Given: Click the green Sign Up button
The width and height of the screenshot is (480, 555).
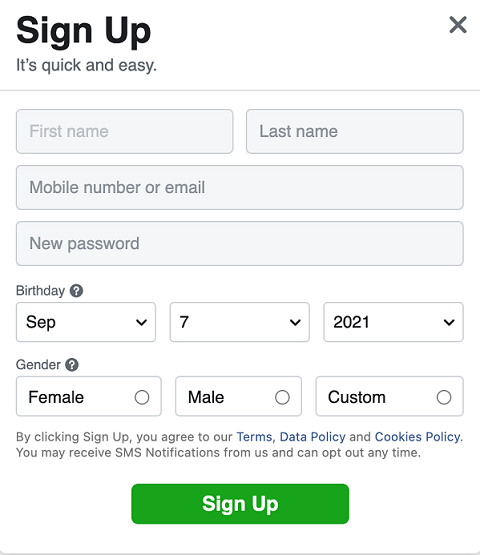Looking at the screenshot, I should pos(240,504).
